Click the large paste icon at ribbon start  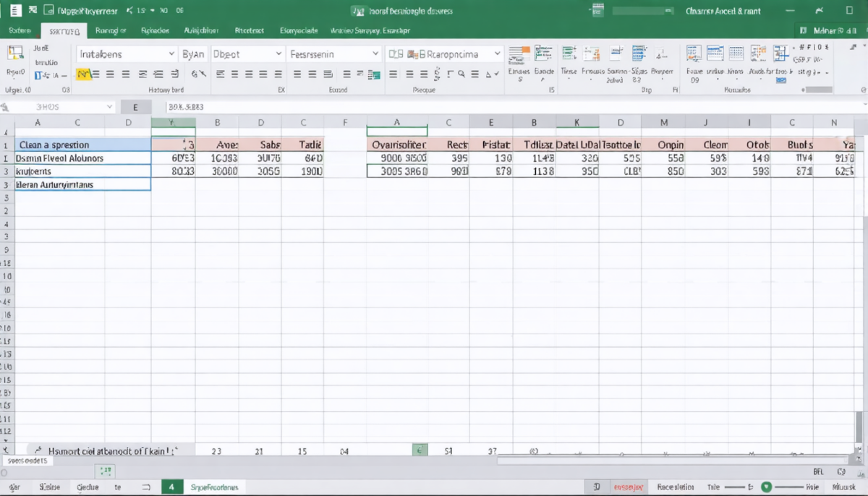click(15, 54)
